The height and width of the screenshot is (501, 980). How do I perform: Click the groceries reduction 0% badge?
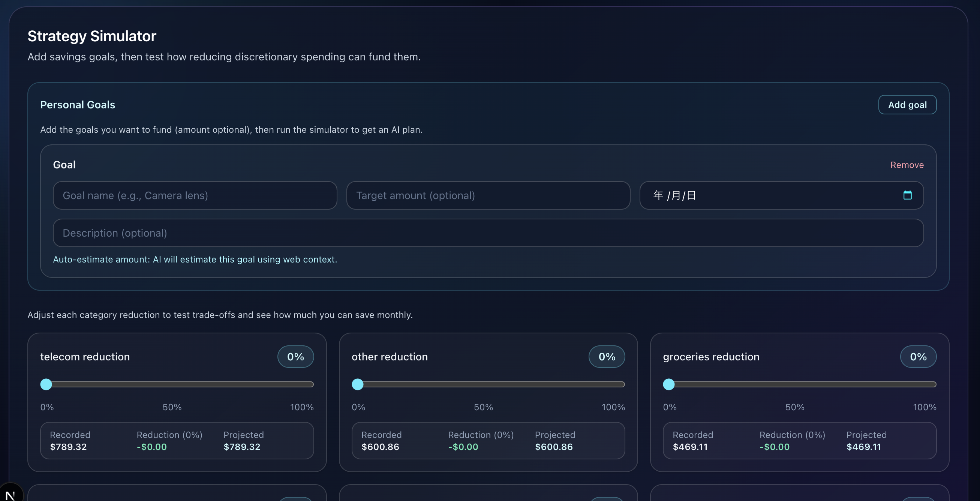pos(918,357)
